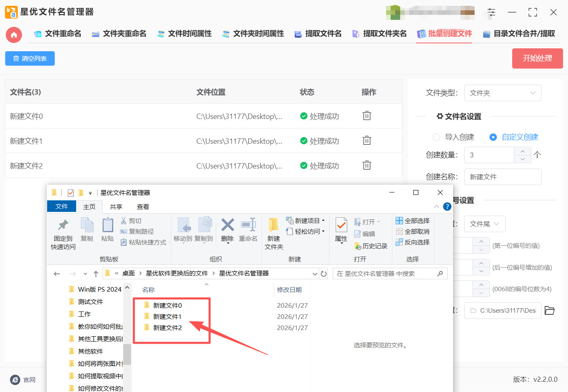568x392 pixels.
Task: Switch to the 目录文件合并/提取 tab
Action: click(x=519, y=34)
